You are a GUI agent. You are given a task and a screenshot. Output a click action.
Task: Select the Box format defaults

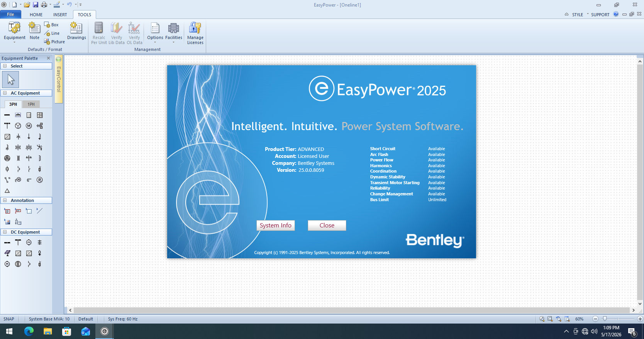[51, 25]
